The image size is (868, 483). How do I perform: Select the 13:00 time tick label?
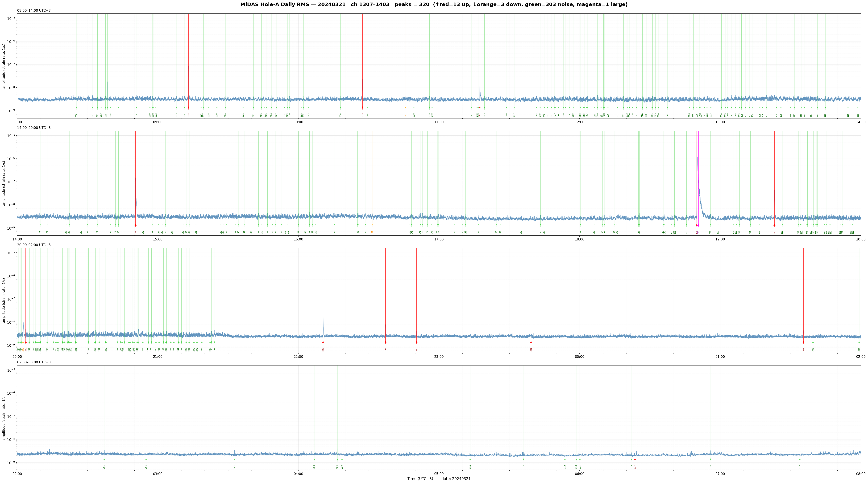point(720,122)
